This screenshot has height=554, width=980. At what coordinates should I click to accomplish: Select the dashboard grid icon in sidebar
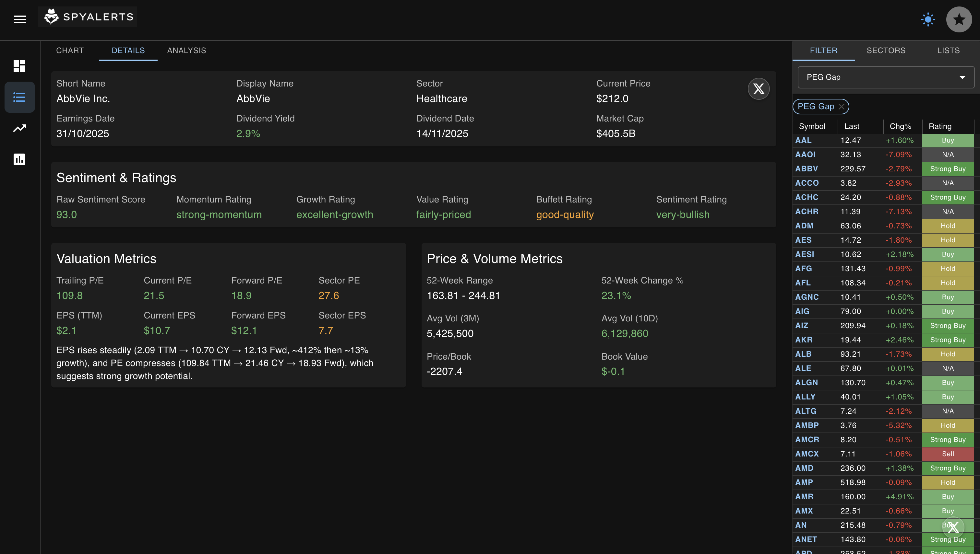point(19,66)
